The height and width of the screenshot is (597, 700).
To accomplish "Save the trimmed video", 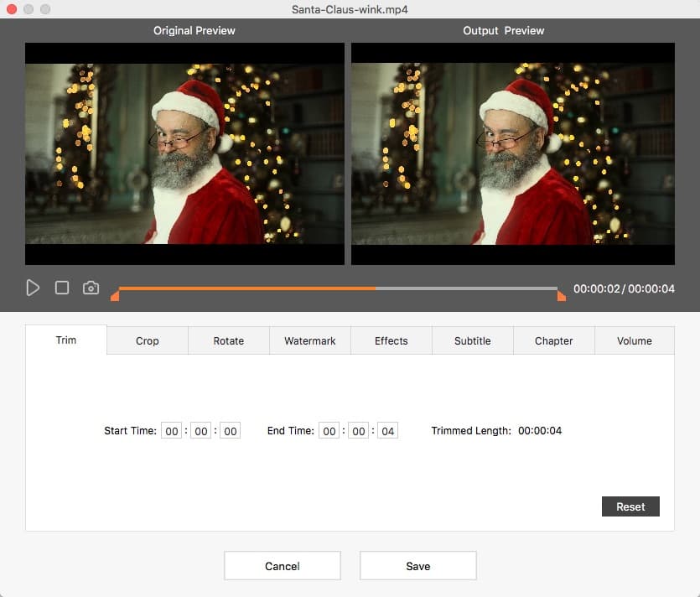I will click(417, 565).
